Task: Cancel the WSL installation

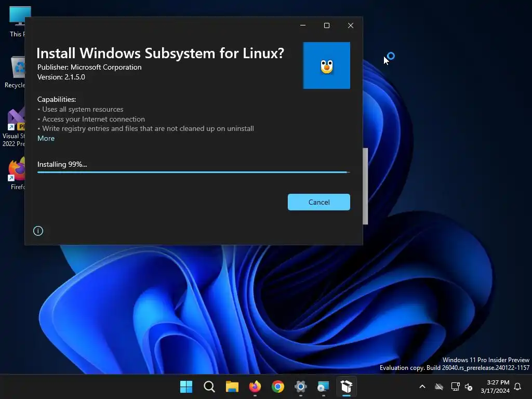Action: tap(318, 202)
